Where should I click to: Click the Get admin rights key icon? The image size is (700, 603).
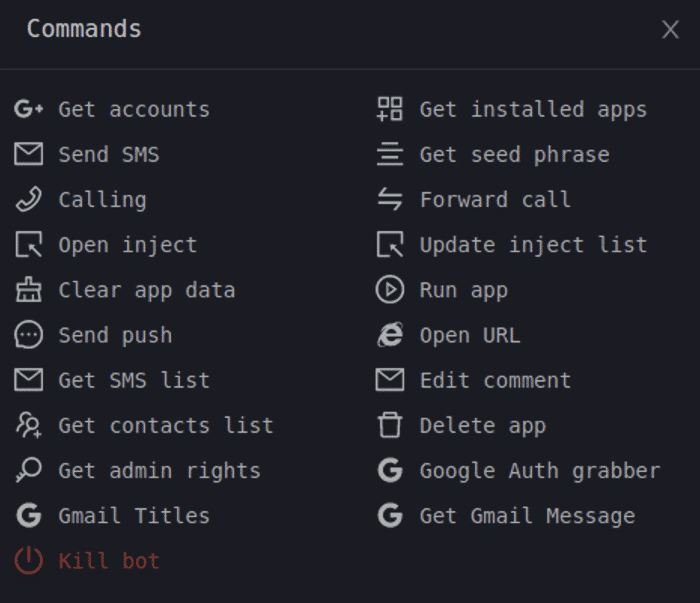28,471
